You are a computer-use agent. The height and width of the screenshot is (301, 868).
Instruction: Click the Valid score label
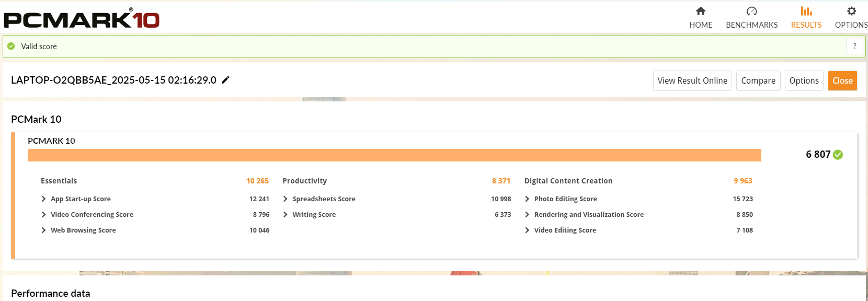[x=39, y=47]
